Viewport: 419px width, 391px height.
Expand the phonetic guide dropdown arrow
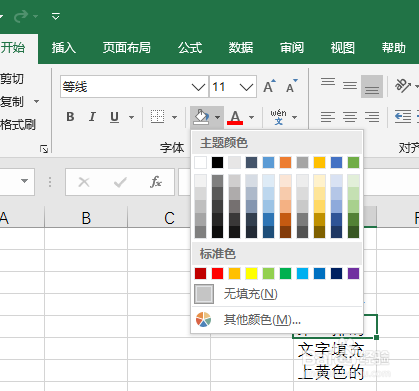coord(294,117)
